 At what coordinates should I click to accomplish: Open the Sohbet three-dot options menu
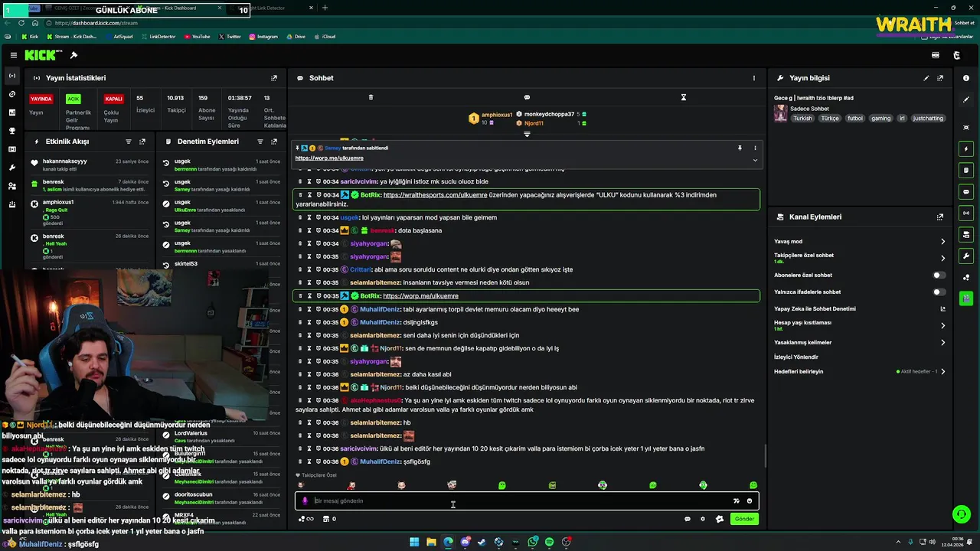[754, 78]
